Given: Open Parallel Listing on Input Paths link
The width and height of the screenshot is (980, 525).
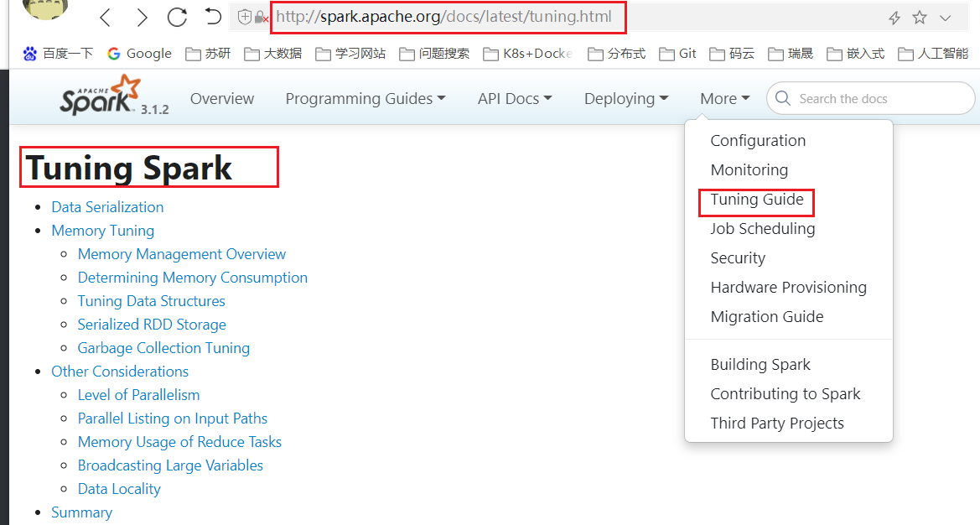Looking at the screenshot, I should click(173, 418).
